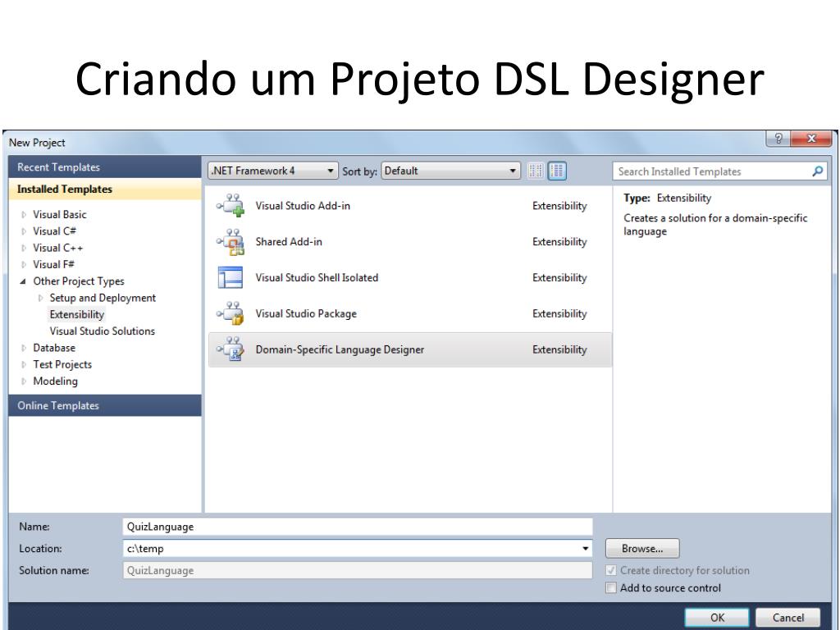
Task: Select the Domain-Specific Language Designer icon
Action: click(231, 349)
